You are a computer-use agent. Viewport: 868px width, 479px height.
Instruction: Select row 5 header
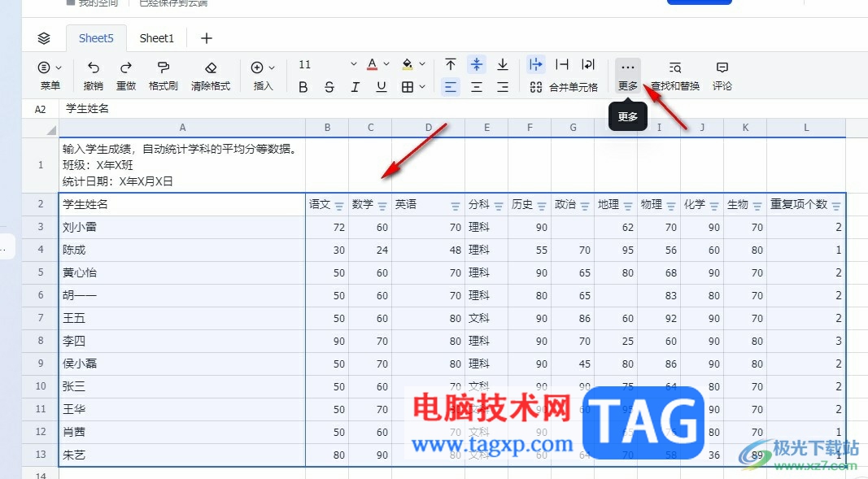(41, 272)
